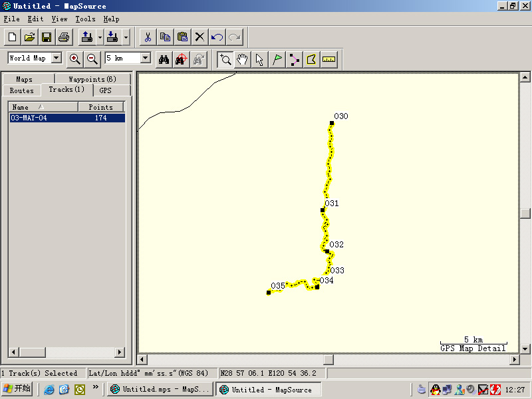Open the 5 km zoom scale dropdown
The height and width of the screenshot is (399, 532).
[x=146, y=58]
